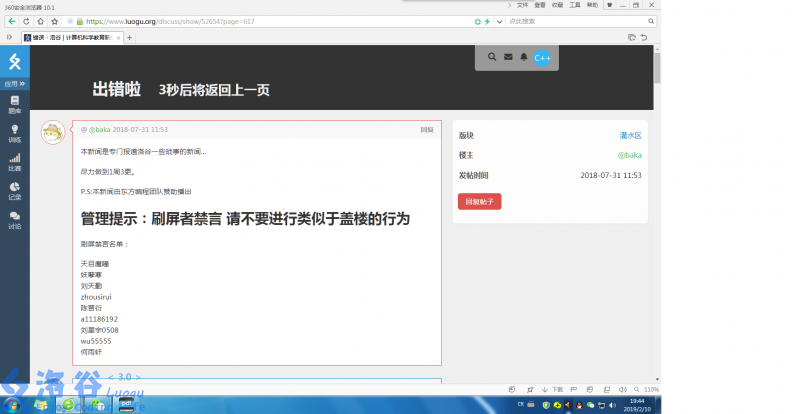Open the 题库 problem set sidebar icon
The height and width of the screenshot is (414, 800).
14,104
